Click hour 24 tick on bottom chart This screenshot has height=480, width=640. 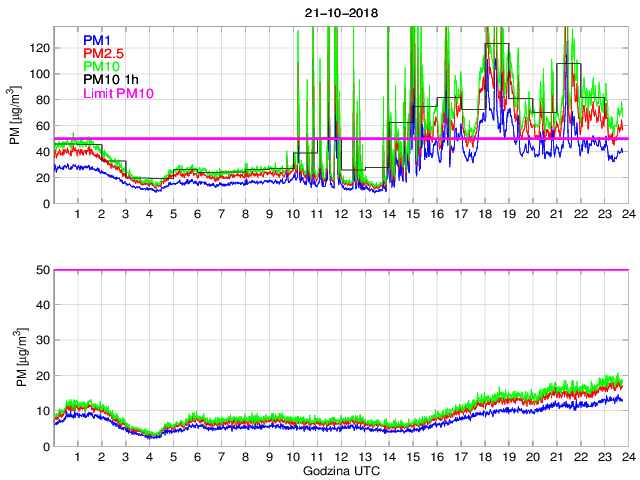coord(627,457)
